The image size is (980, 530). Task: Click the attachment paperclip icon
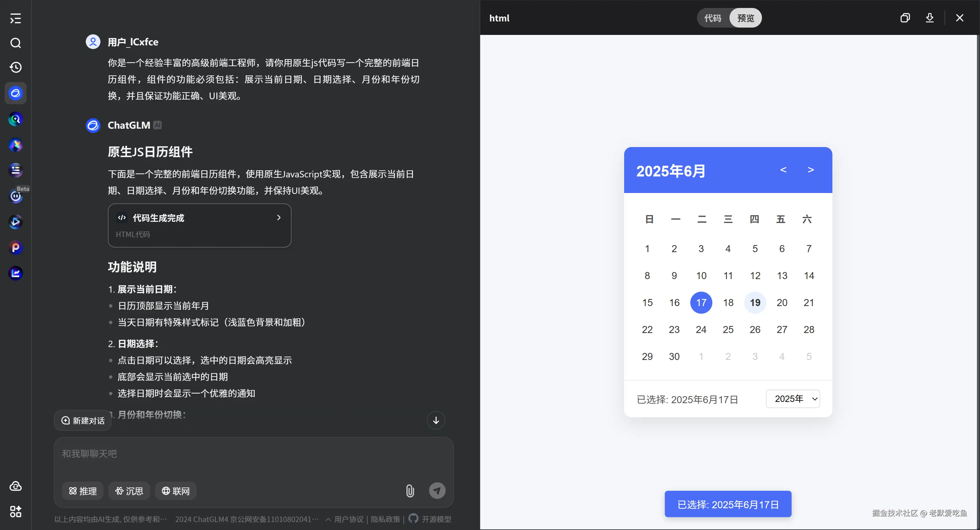click(x=410, y=491)
